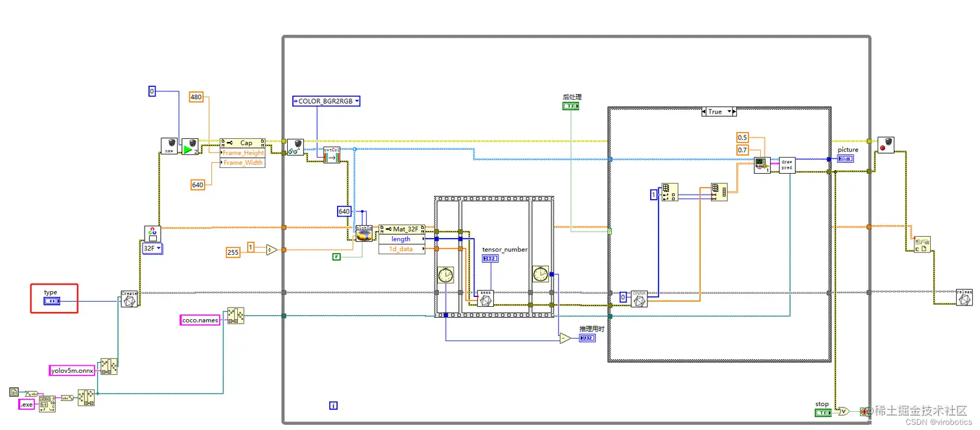Select the 1d_data property row

coord(402,248)
